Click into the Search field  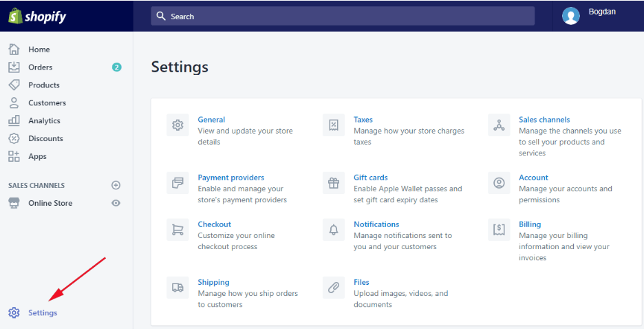[343, 16]
